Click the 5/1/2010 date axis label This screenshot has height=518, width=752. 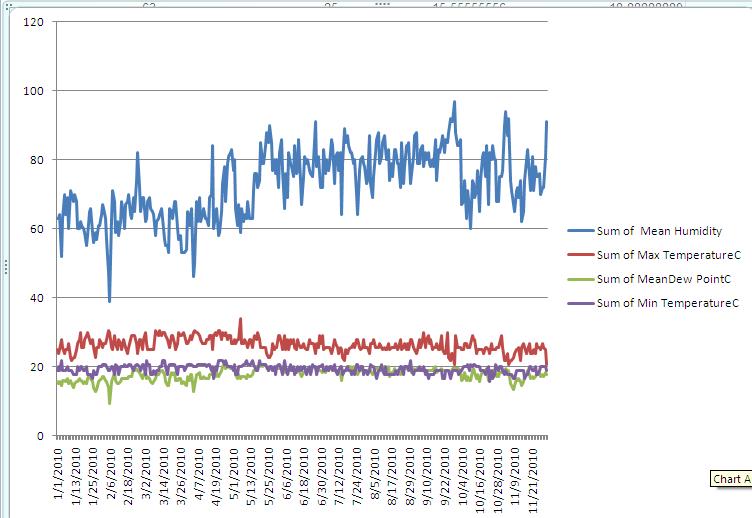click(234, 474)
